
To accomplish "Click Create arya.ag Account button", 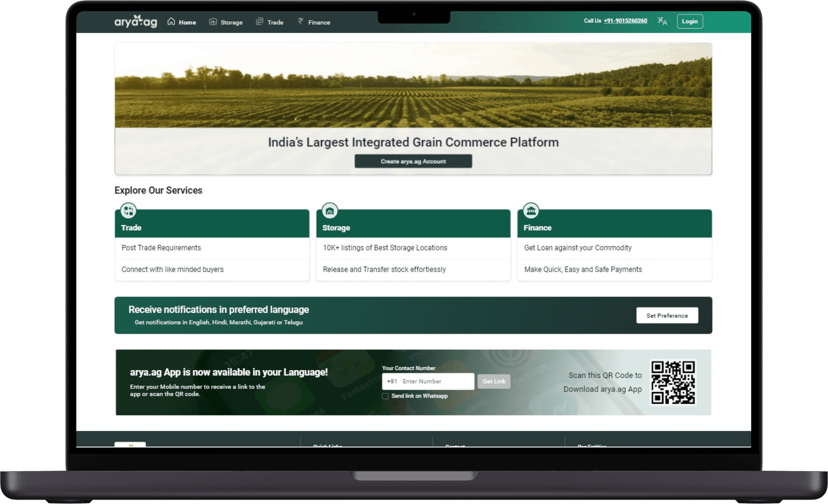I will click(x=413, y=161).
